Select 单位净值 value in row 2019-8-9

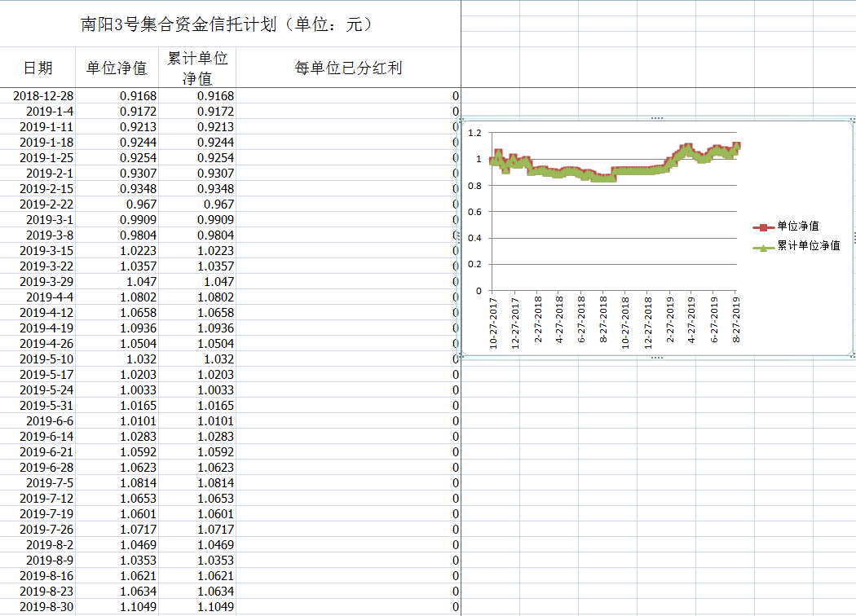[117, 561]
